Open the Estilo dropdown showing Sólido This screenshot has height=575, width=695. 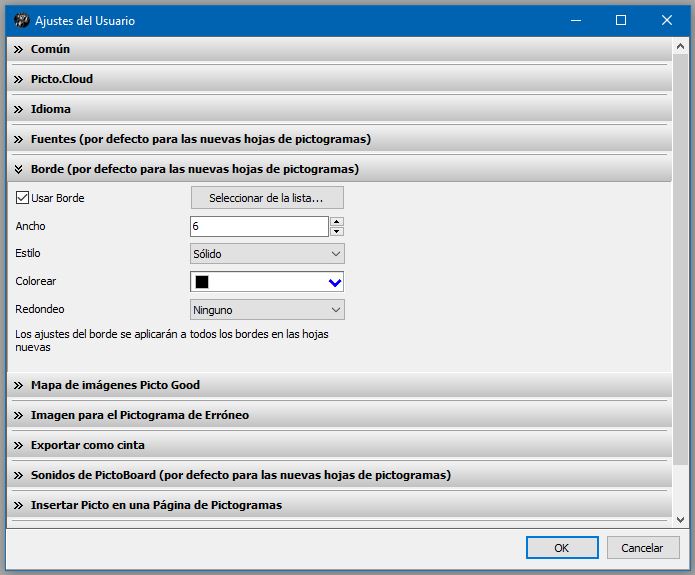267,254
